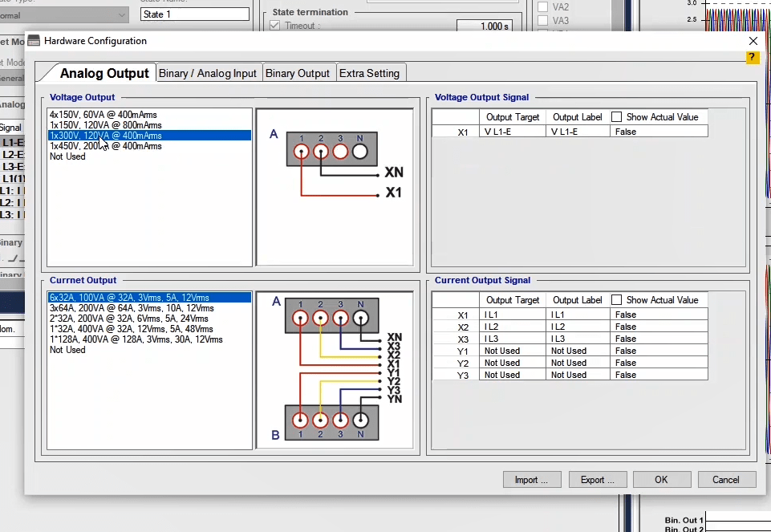The image size is (771, 532).
Task: Open the Binary / Analog Input tab
Action: click(208, 73)
